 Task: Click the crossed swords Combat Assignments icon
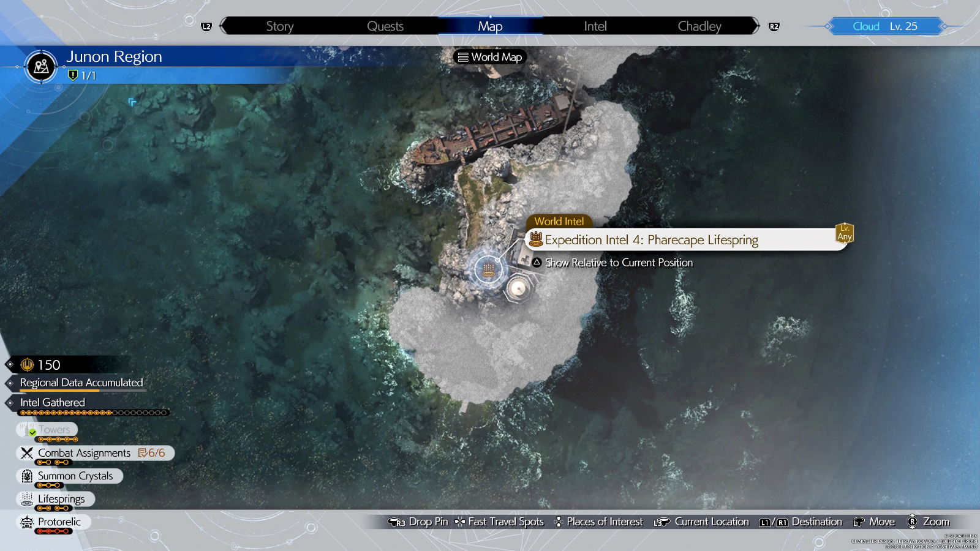point(27,453)
